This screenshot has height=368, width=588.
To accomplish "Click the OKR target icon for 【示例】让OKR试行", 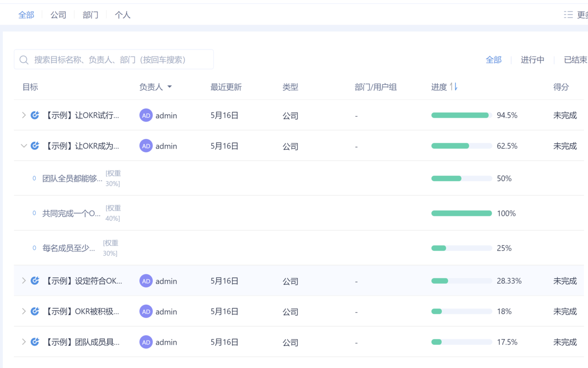I will (35, 115).
